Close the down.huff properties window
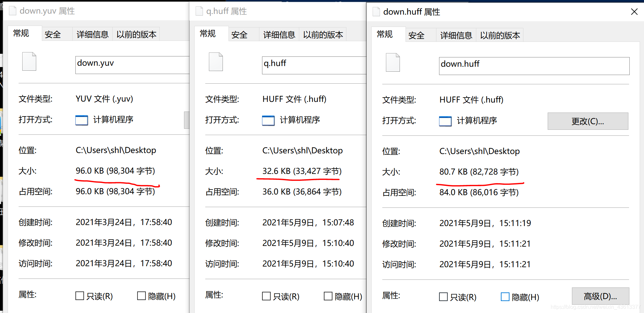Viewport: 644px width, 313px height. (x=634, y=12)
